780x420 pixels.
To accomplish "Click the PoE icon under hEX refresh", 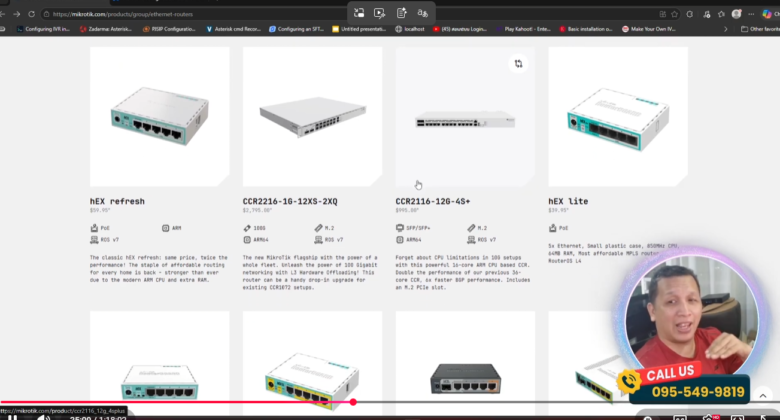I will tap(94, 228).
